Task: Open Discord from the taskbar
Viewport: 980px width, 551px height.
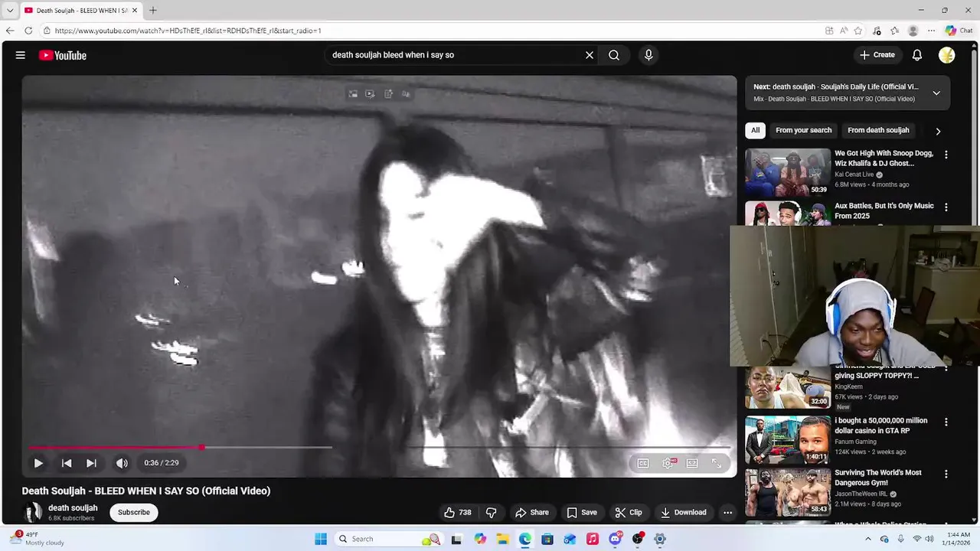Action: point(615,539)
